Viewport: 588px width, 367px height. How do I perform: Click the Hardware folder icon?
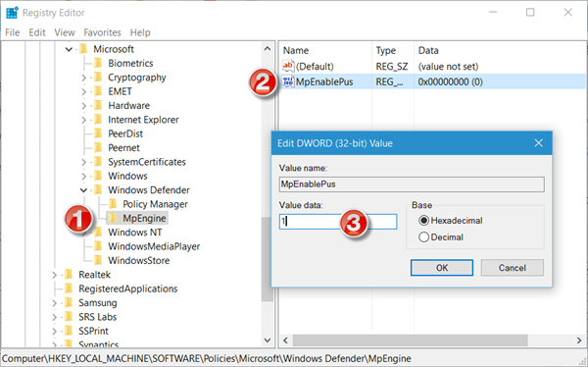[98, 106]
